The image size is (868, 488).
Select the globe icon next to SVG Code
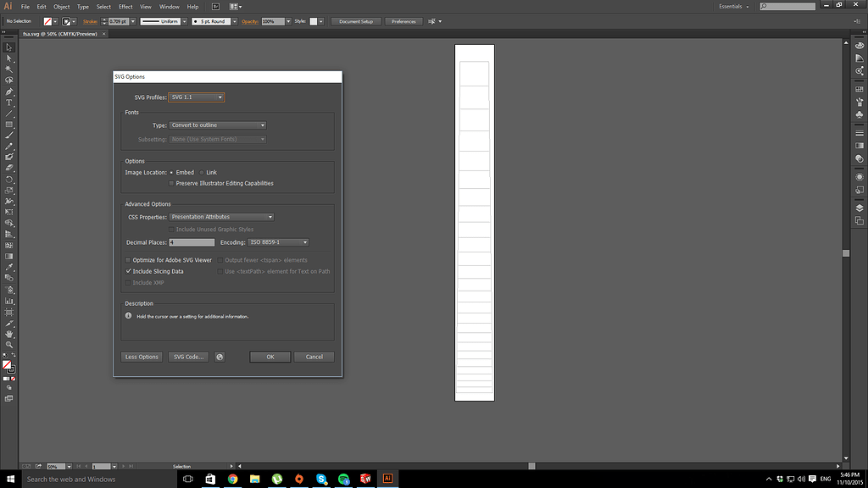(x=220, y=356)
